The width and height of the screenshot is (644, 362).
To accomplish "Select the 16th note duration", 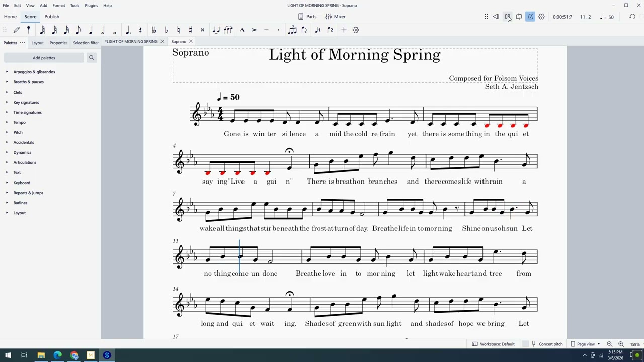I will tap(66, 30).
